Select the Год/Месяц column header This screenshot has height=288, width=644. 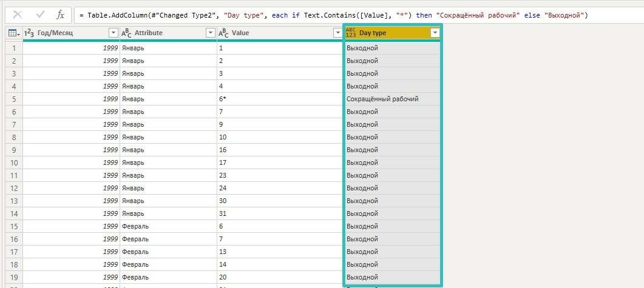[x=72, y=33]
